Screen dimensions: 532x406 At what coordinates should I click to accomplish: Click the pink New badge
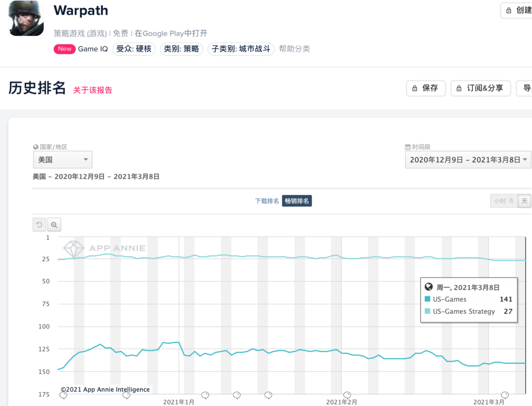(x=65, y=49)
